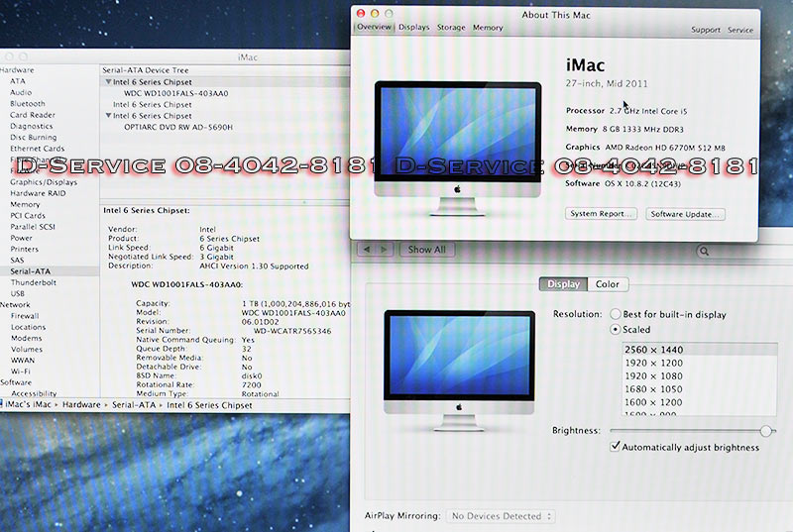Switch to the Displays tab in About This Mac
793x532 pixels.
[413, 28]
